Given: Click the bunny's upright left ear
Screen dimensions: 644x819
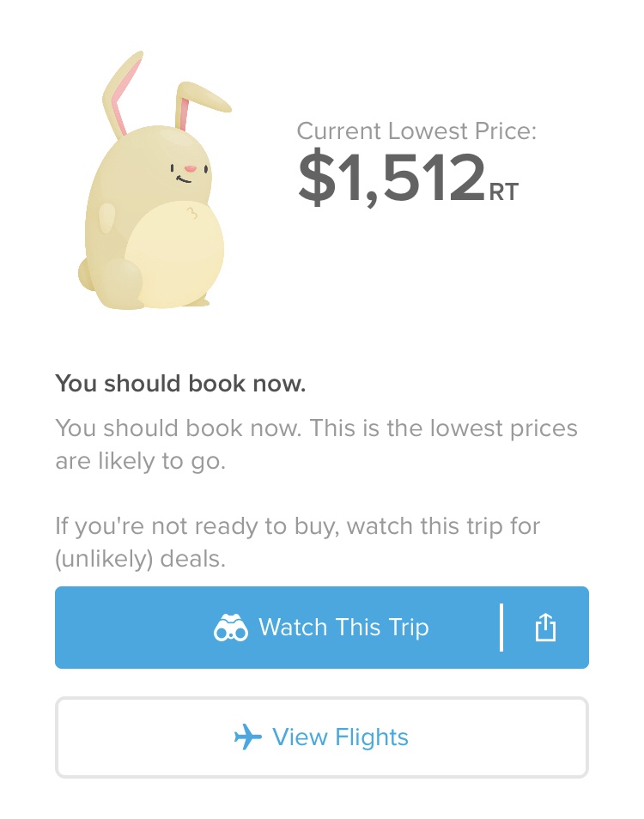Looking at the screenshot, I should click(x=120, y=93).
